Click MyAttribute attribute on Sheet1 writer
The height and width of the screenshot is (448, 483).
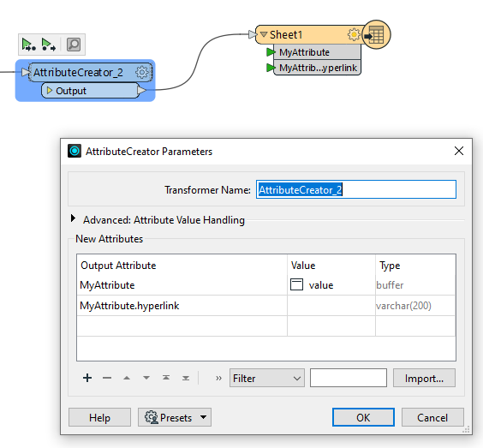tap(317, 52)
